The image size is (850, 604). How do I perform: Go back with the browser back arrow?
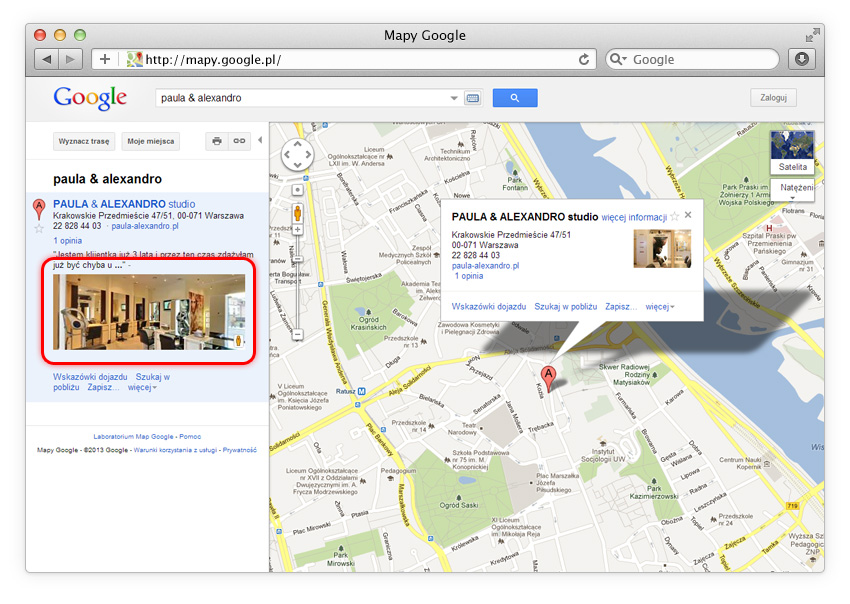click(x=47, y=59)
